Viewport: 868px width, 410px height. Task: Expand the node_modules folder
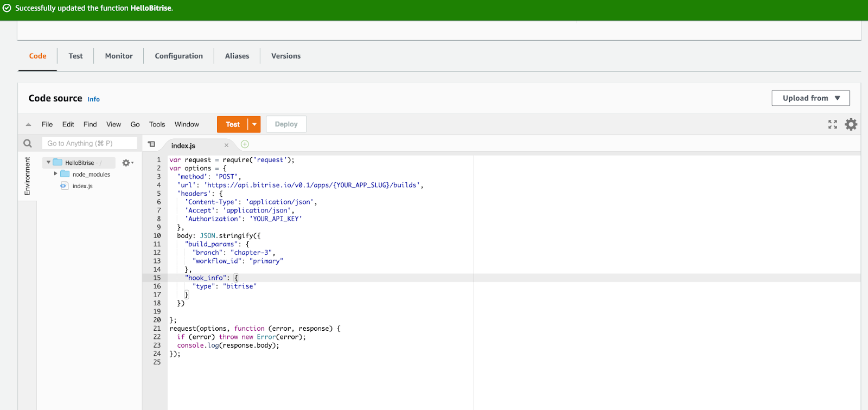click(x=55, y=174)
